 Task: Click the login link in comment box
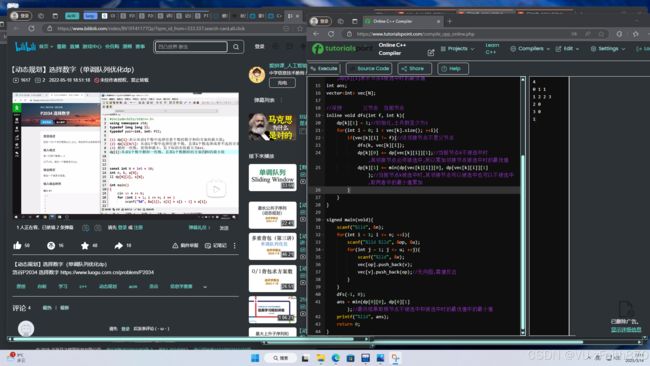[126, 329]
